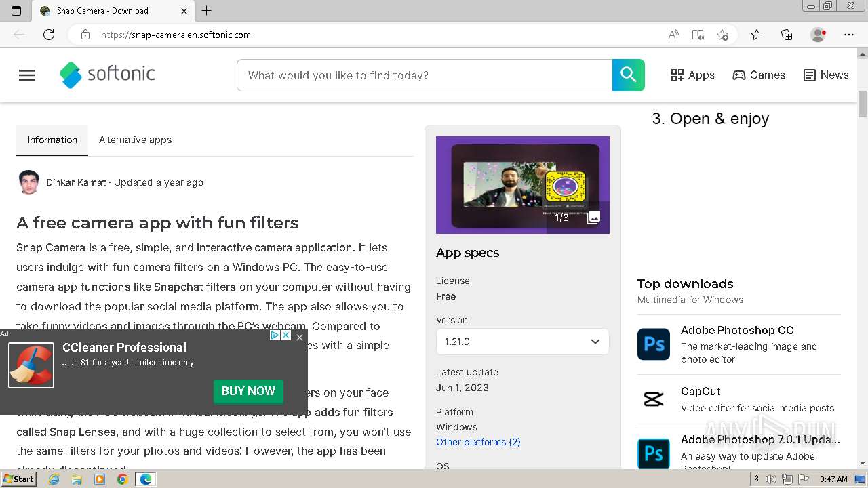Open Dinkar Kamat author link
868x488 pixels.
76,182
